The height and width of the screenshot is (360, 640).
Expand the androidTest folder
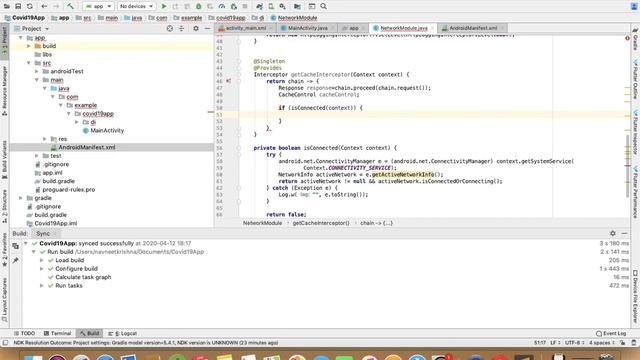[37, 71]
